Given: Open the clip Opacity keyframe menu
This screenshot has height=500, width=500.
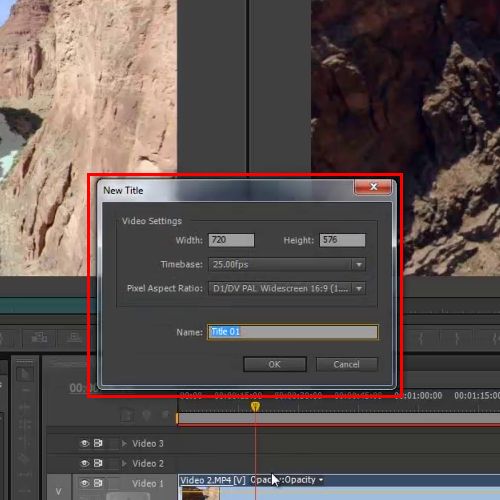Looking at the screenshot, I should point(321,480).
